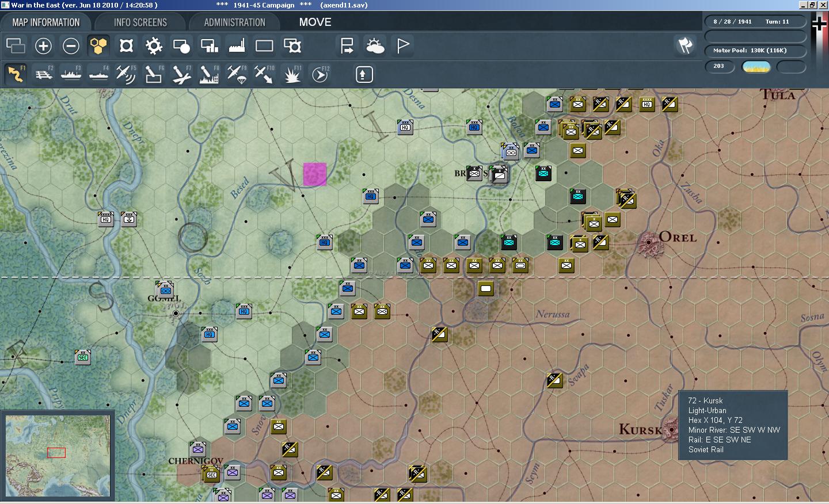Open the Administration tab

tap(234, 22)
